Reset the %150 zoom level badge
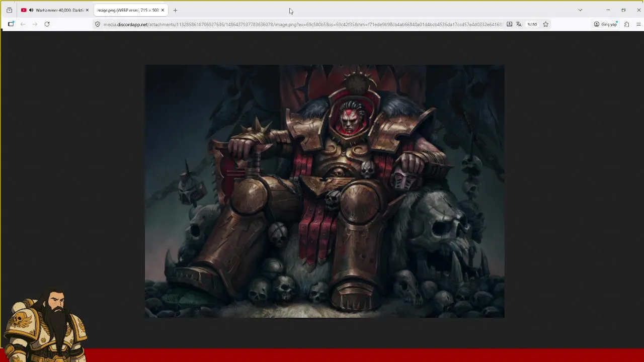Viewport: 644px width, 362px height. [x=532, y=24]
